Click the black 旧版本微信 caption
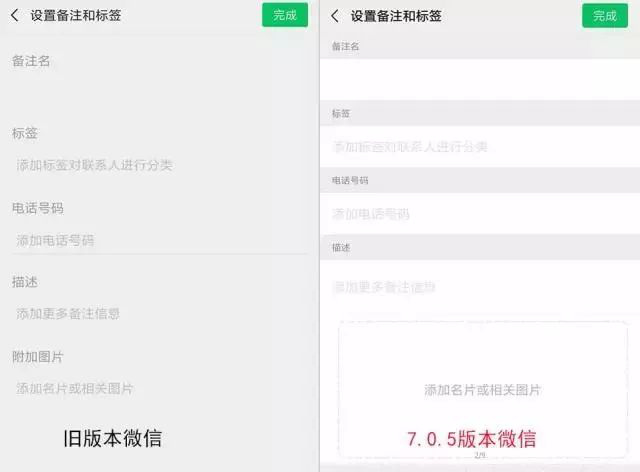The height and width of the screenshot is (472, 640). [112, 438]
